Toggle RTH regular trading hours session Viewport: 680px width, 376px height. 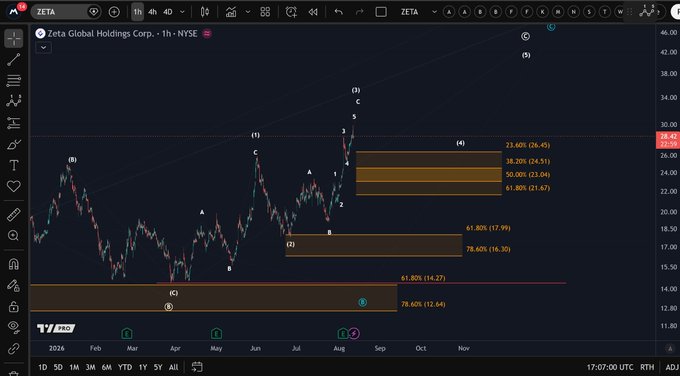647,367
